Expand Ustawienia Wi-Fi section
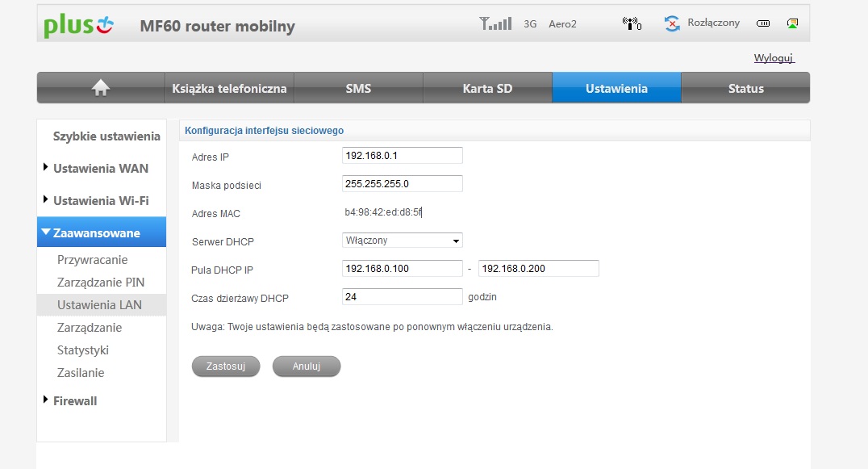The height and width of the screenshot is (469, 868). click(101, 201)
